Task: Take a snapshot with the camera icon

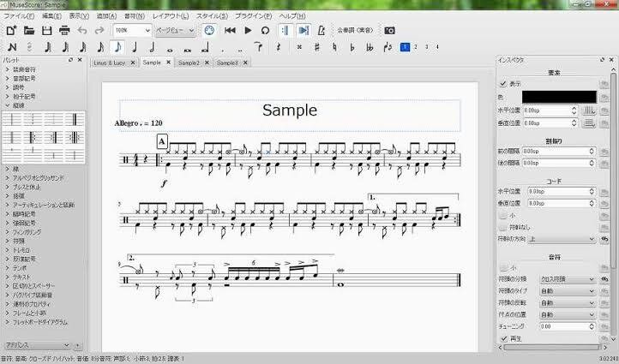Action: coord(389,30)
